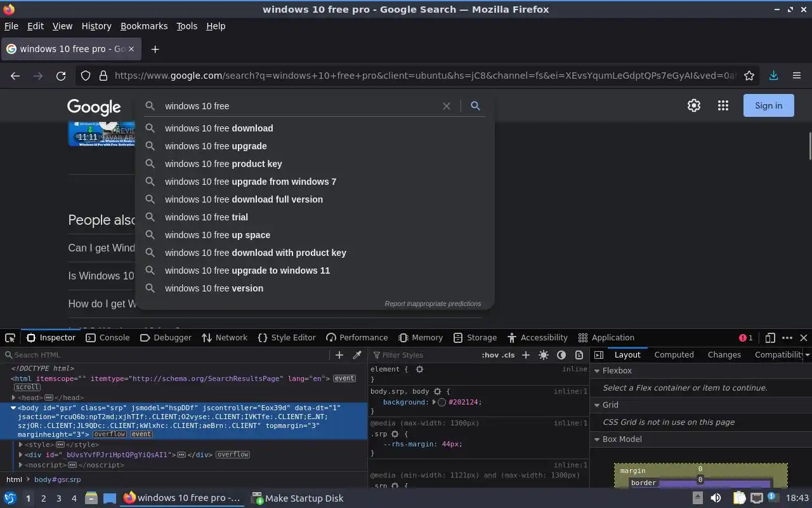Toggle :hov pseudo-class panel
Viewport: 812px width, 508px height.
[490, 355]
